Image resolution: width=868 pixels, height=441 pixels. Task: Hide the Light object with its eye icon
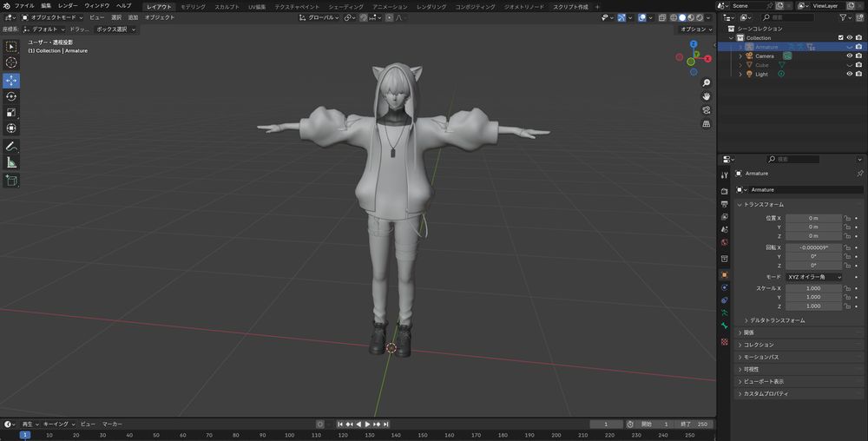point(849,74)
